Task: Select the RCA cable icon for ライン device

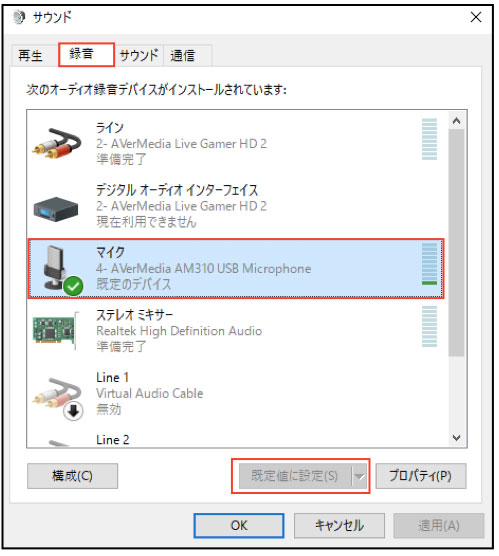Action: (x=57, y=143)
